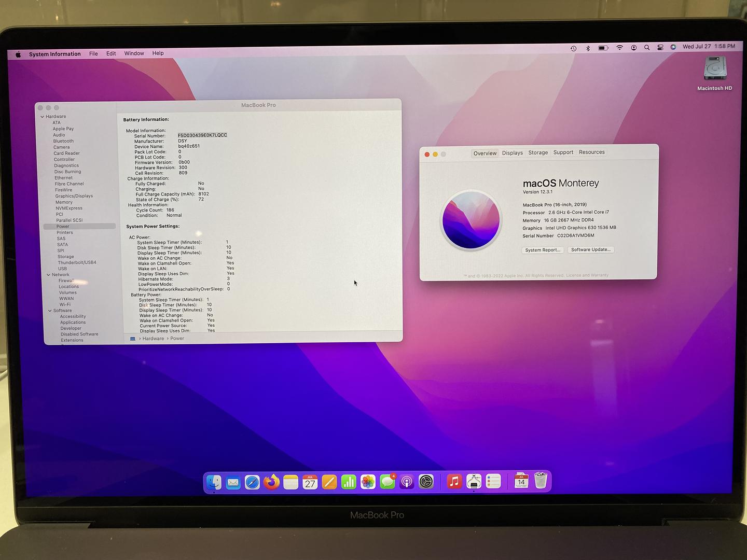Image resolution: width=747 pixels, height=560 pixels.
Task: Select Power in the Hardware list
Action: pyautogui.click(x=79, y=227)
